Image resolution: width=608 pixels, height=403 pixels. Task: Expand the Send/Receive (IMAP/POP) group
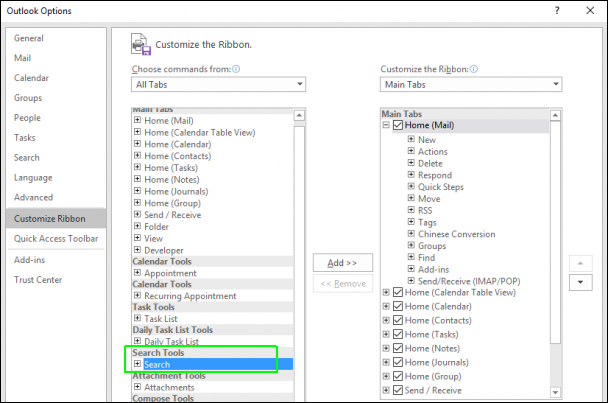411,280
